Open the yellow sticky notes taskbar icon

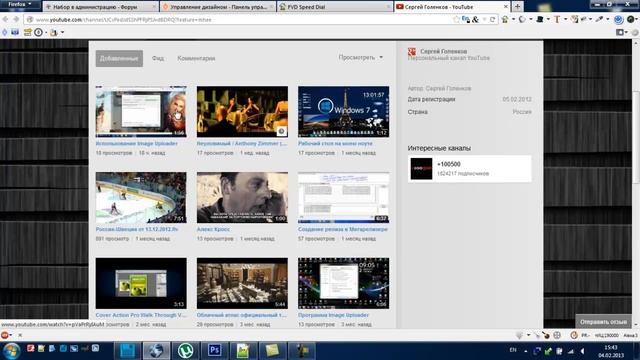[x=272, y=351]
